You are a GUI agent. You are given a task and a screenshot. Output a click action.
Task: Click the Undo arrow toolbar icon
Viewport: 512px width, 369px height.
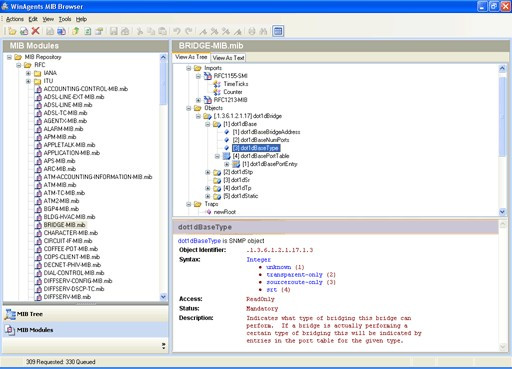coord(177,31)
